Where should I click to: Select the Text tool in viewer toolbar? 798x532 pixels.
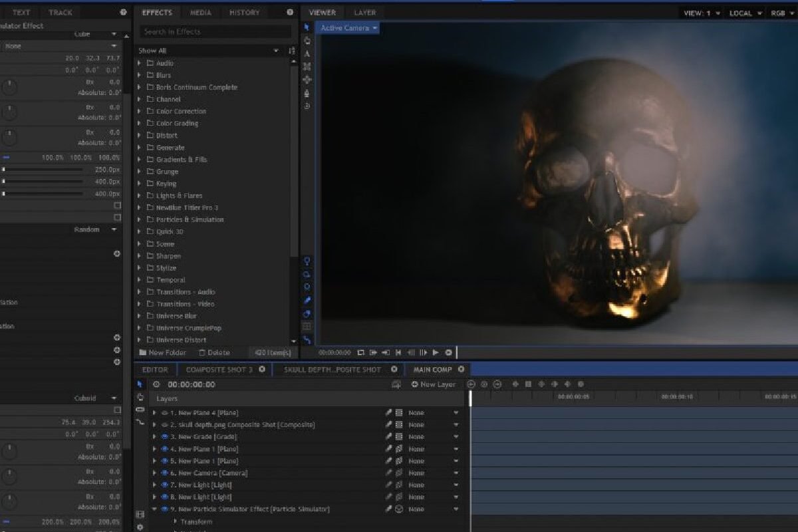point(307,53)
